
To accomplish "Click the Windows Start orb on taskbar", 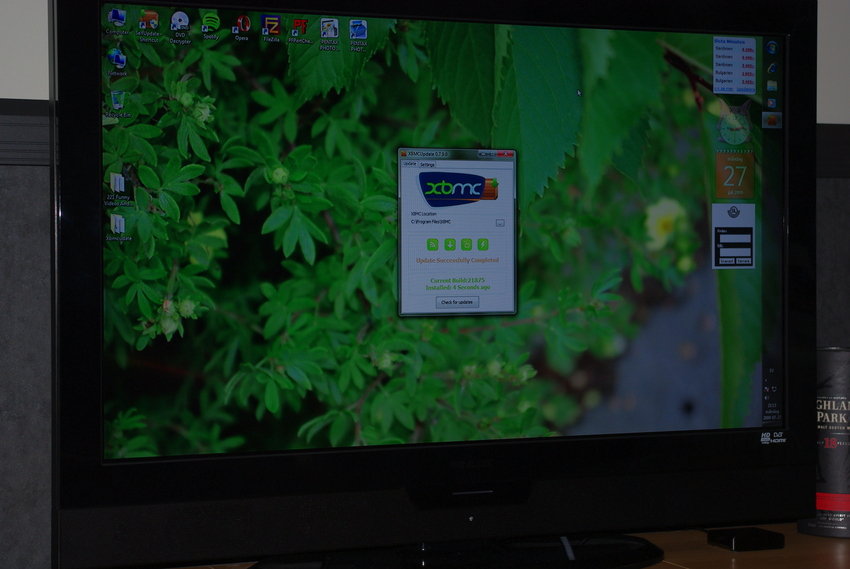I will pos(771,48).
